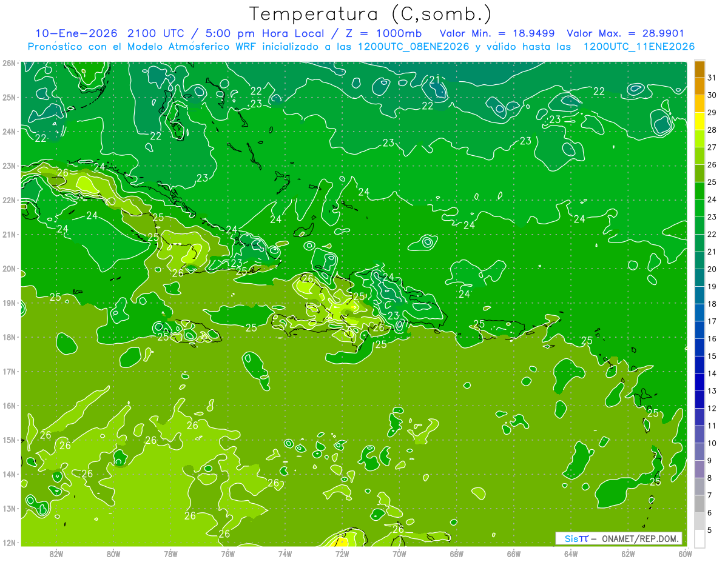The image size is (728, 562).
Task: Click the 15N latitude axis label
Action: click(8, 440)
